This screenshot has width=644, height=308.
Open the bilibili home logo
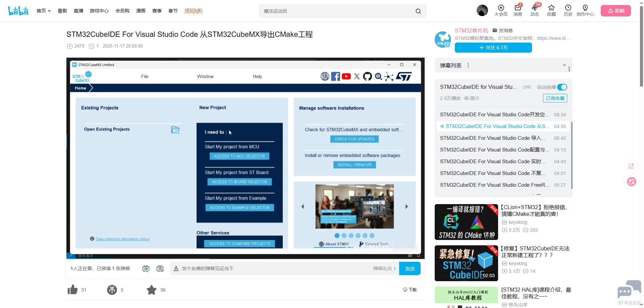18,11
